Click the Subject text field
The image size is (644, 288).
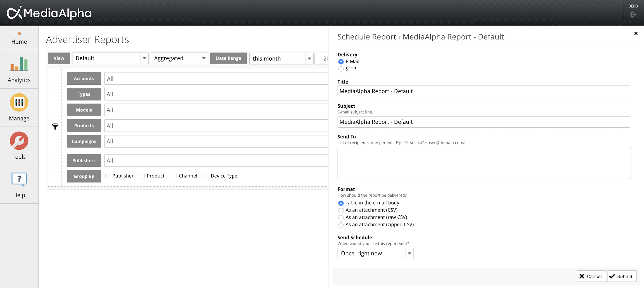coord(484,122)
